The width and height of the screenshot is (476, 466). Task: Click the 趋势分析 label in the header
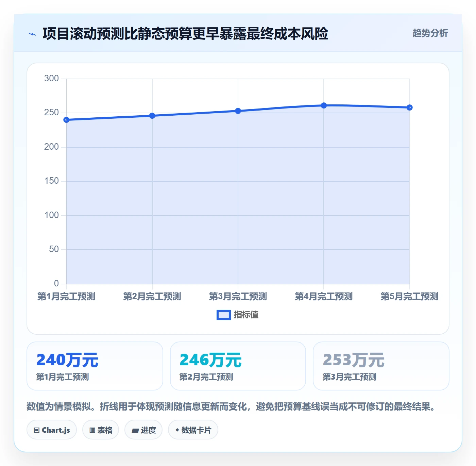coord(430,33)
